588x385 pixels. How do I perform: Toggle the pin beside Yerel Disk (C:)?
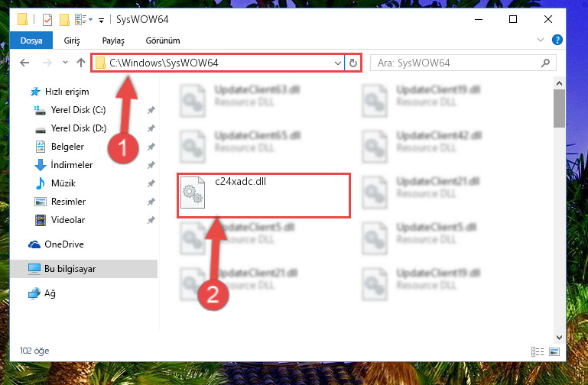(x=151, y=110)
